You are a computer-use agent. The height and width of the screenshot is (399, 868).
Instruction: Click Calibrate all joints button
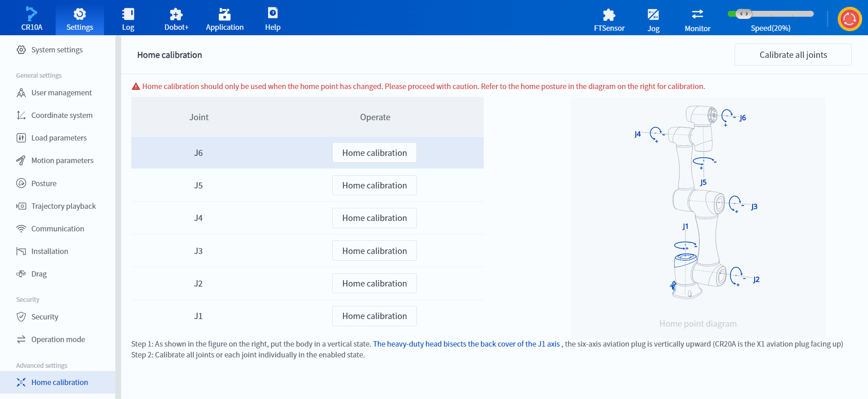793,55
